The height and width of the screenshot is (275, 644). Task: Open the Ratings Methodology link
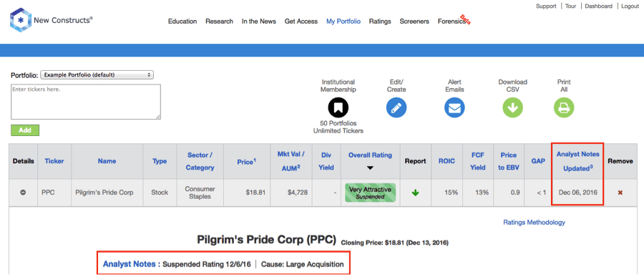534,223
